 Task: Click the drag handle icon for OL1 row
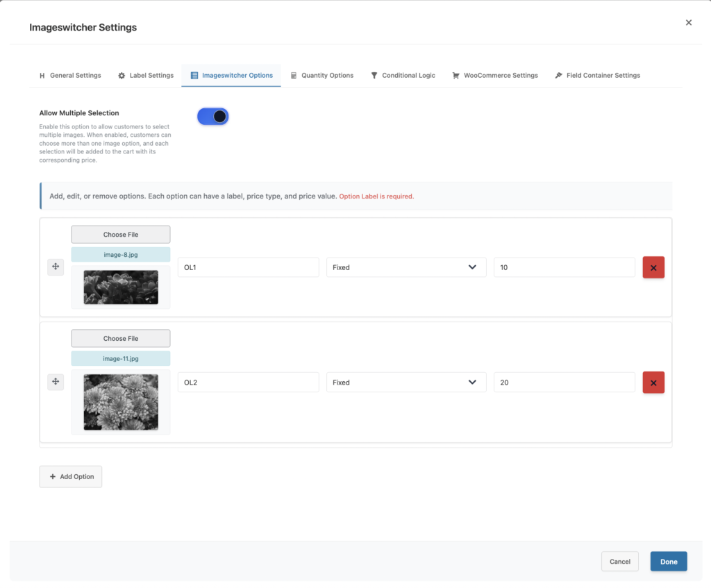tap(56, 267)
